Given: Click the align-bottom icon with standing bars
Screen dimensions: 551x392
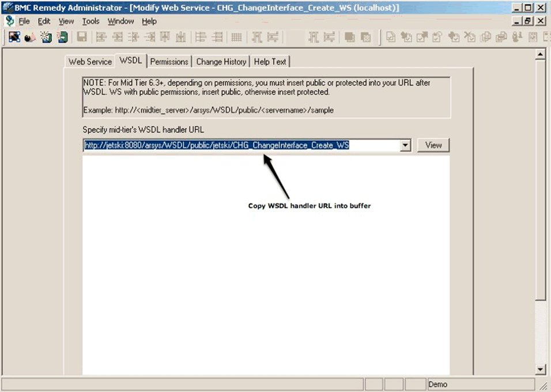Looking at the screenshot, I should click(180, 37).
